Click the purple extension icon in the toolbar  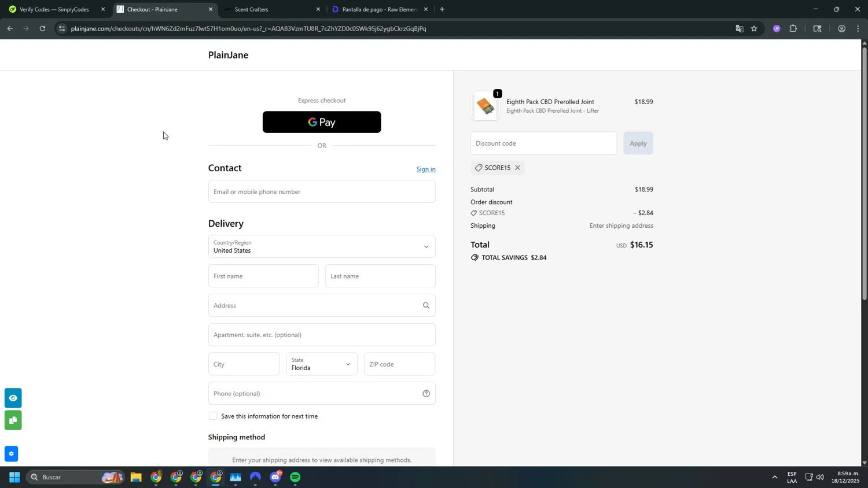coord(777,28)
